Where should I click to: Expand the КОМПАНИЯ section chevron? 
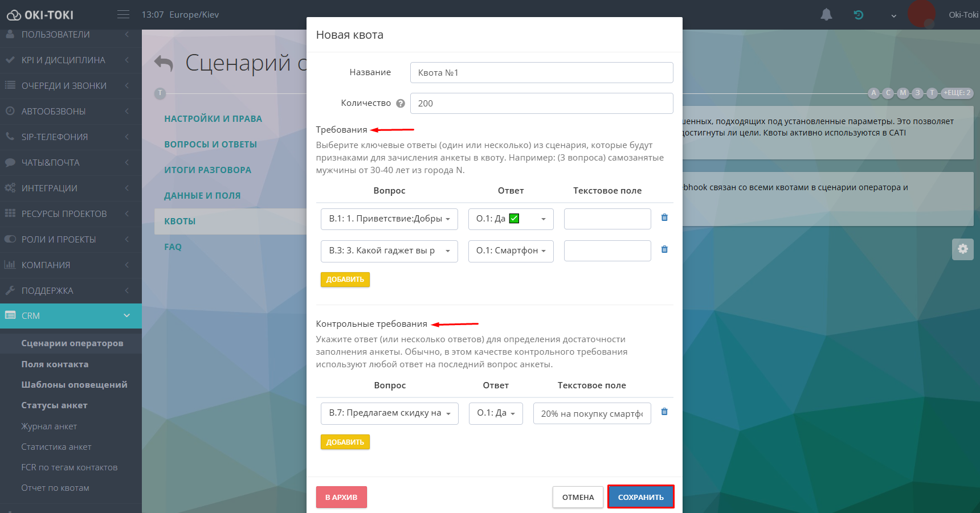click(x=126, y=265)
